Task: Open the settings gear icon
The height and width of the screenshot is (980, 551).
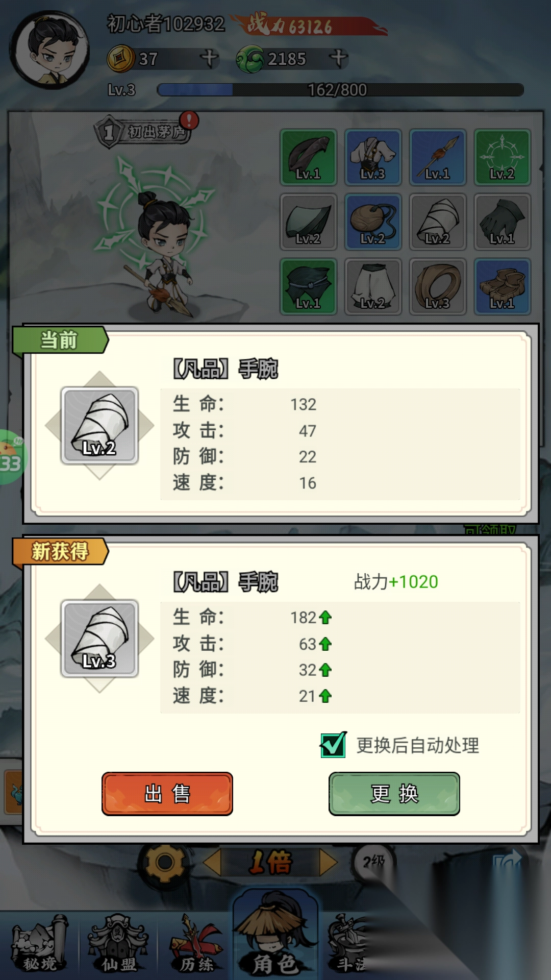Action: tap(164, 862)
